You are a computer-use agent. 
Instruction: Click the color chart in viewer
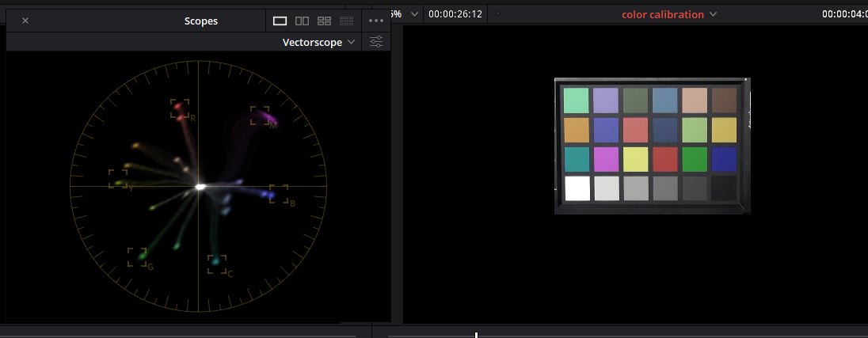pos(652,146)
